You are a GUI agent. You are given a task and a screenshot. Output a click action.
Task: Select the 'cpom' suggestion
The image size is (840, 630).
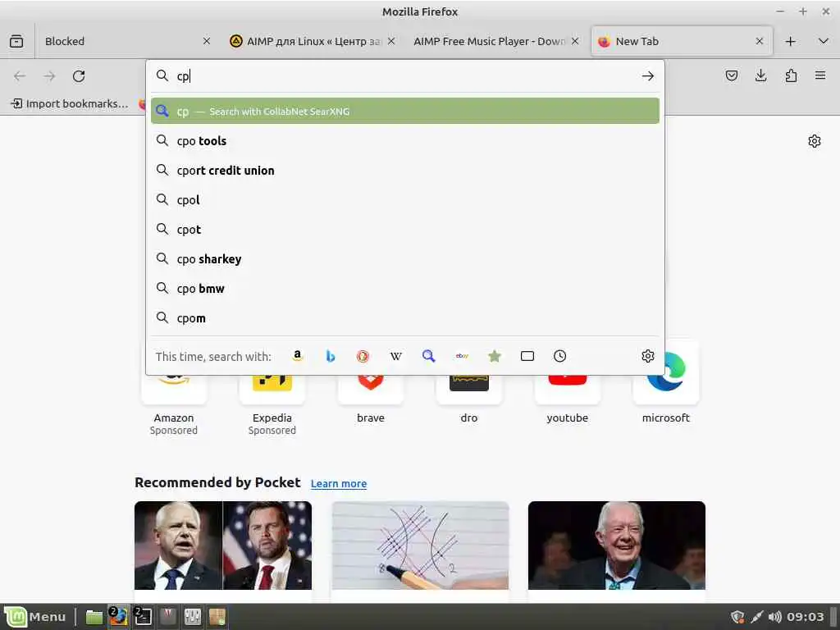click(x=405, y=318)
